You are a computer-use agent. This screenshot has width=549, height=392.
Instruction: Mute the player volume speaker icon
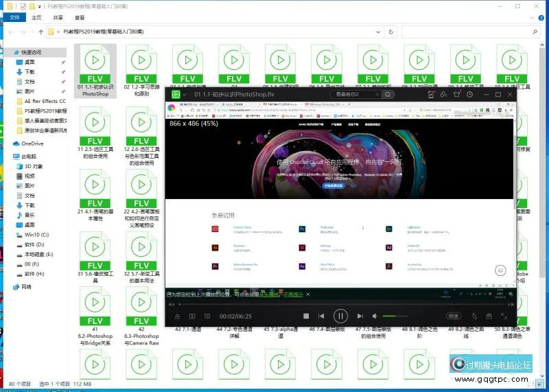pos(375,316)
